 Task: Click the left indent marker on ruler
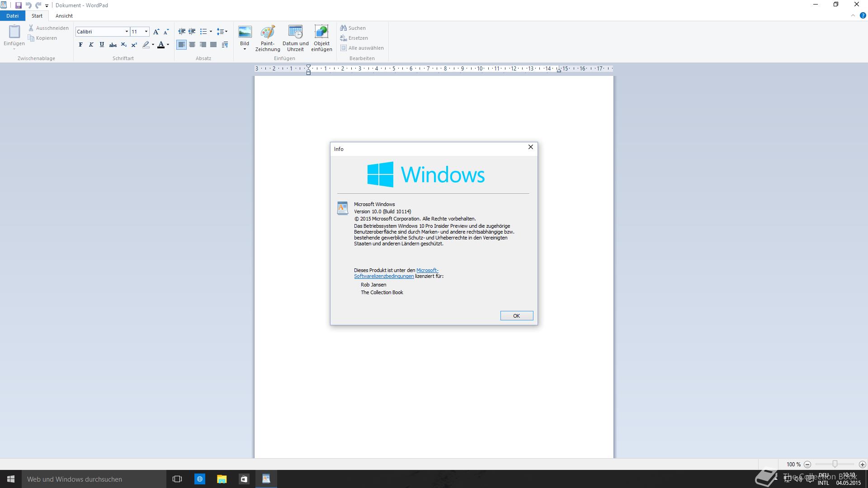[x=308, y=70]
